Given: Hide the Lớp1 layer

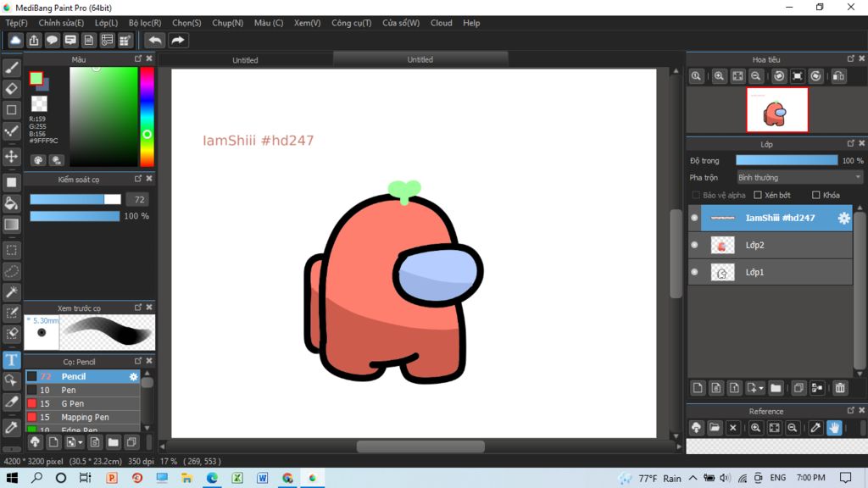Looking at the screenshot, I should point(695,272).
